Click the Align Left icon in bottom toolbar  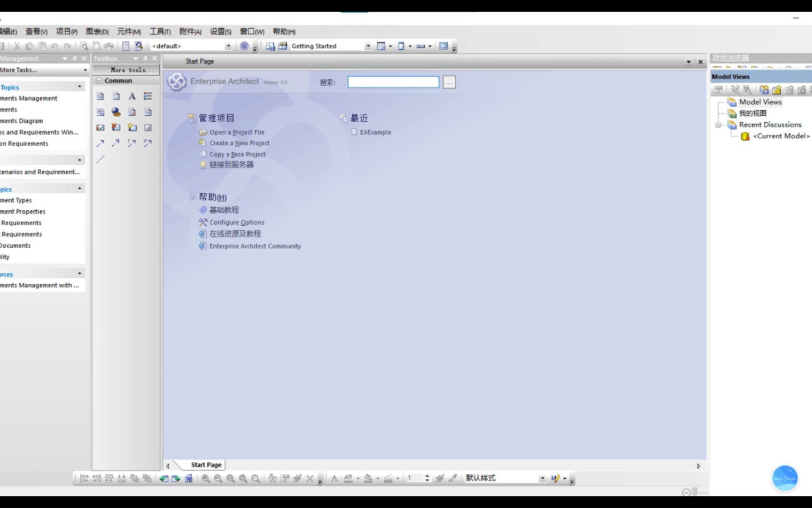(x=84, y=478)
